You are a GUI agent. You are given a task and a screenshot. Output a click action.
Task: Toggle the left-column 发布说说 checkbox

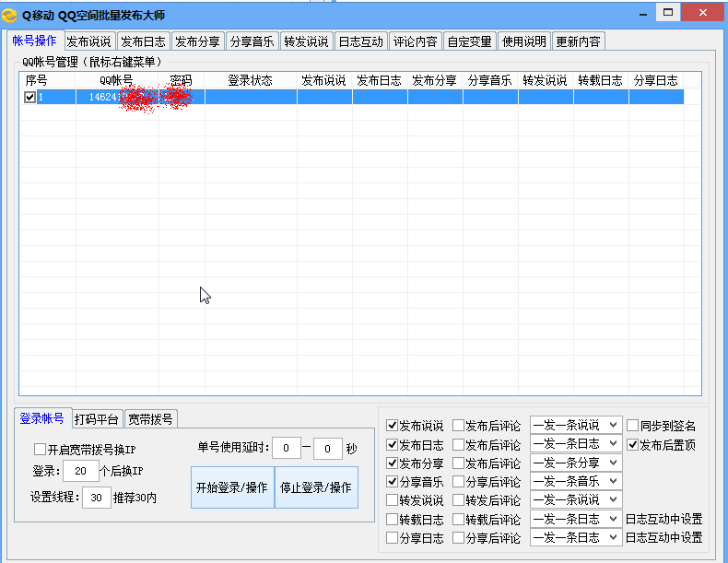coord(392,425)
